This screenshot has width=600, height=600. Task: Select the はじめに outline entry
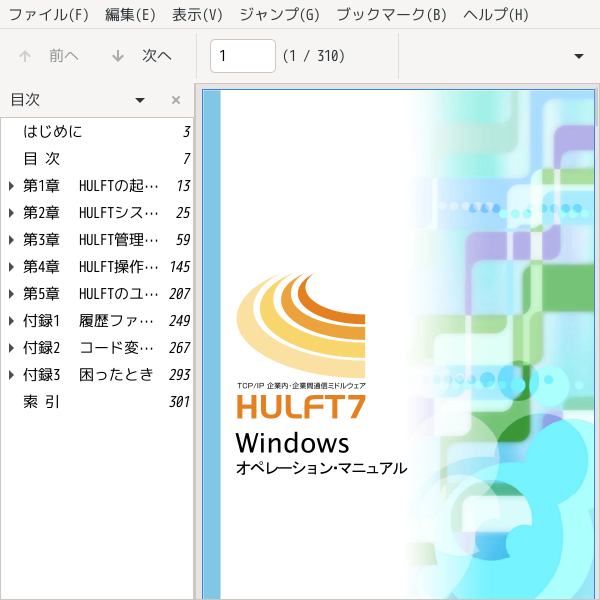(53, 132)
